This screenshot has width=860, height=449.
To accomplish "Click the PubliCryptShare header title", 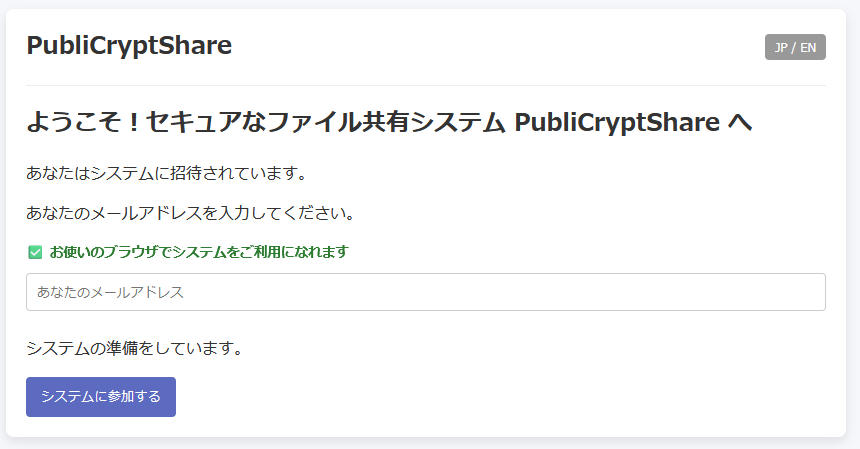I will tap(129, 45).
